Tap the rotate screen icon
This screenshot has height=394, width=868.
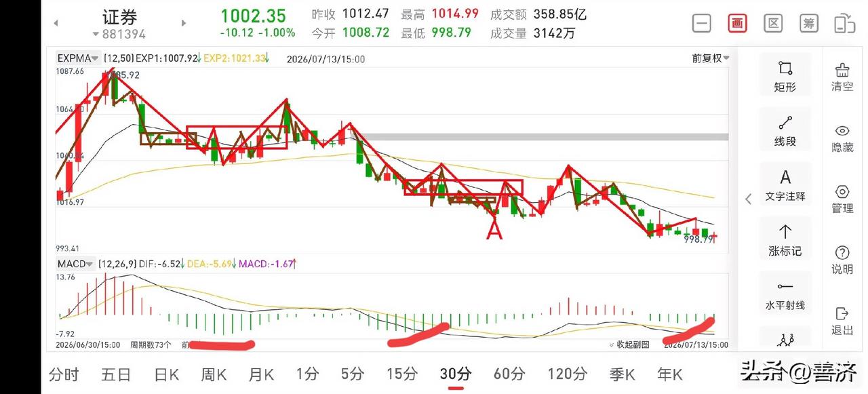coord(844,23)
